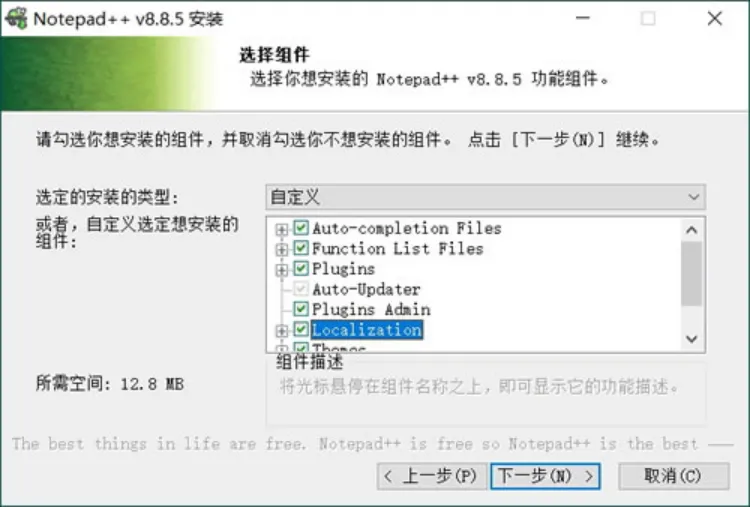Toggle the Plugins Admin checkbox

click(x=301, y=309)
